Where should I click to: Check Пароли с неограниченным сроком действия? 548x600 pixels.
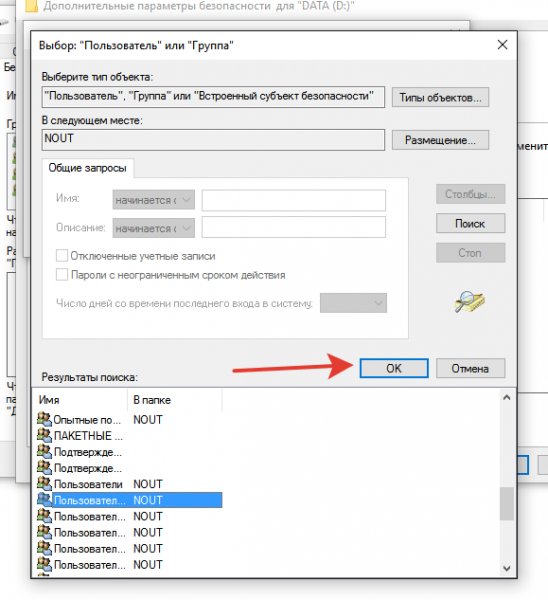point(62,274)
